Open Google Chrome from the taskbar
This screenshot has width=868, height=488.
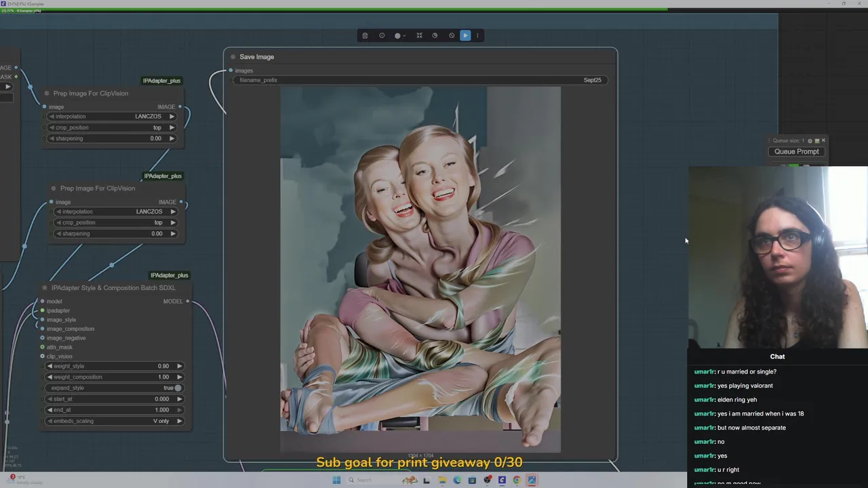click(517, 480)
